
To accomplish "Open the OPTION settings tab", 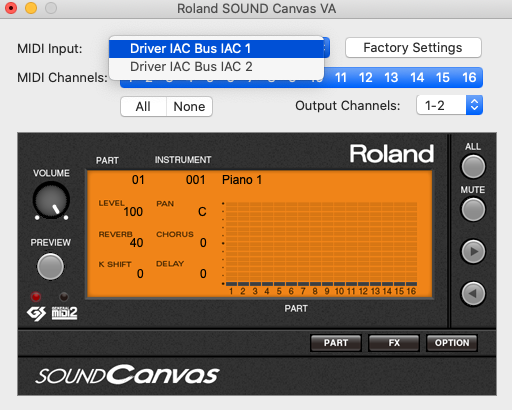I will [x=452, y=343].
